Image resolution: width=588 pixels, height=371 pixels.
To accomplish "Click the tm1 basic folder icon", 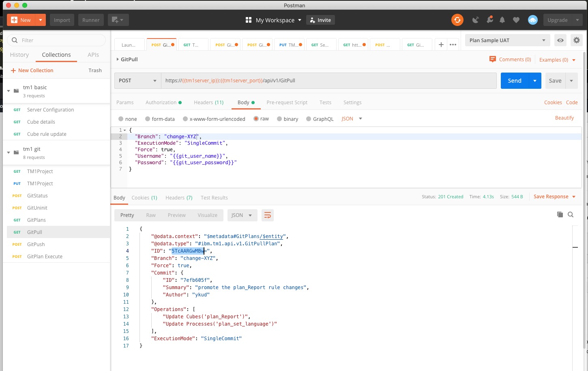I will tap(16, 91).
